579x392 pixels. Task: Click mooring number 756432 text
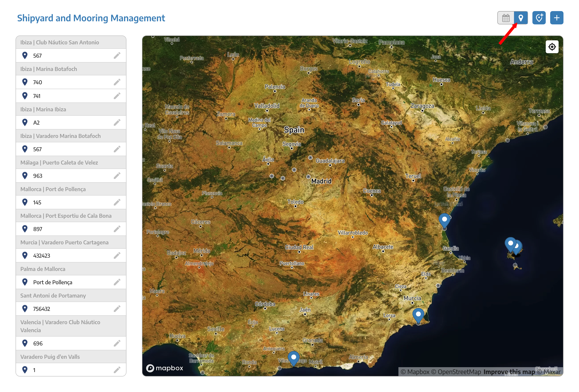pos(42,309)
